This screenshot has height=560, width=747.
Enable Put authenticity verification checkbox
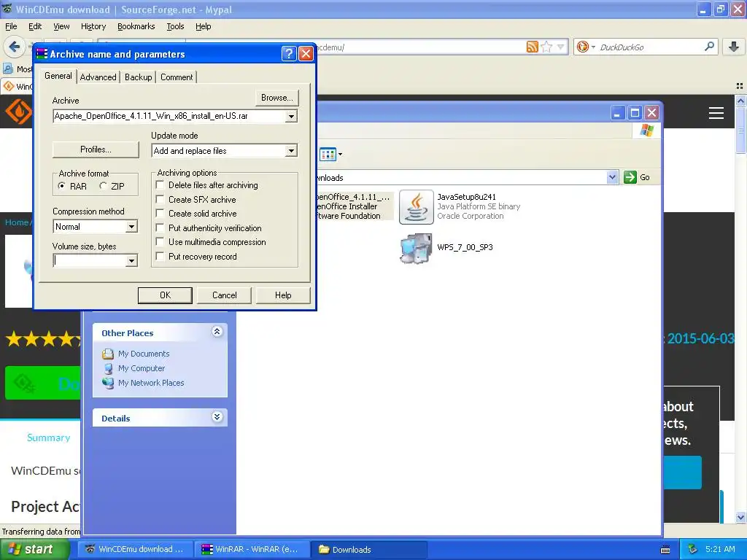tap(160, 227)
